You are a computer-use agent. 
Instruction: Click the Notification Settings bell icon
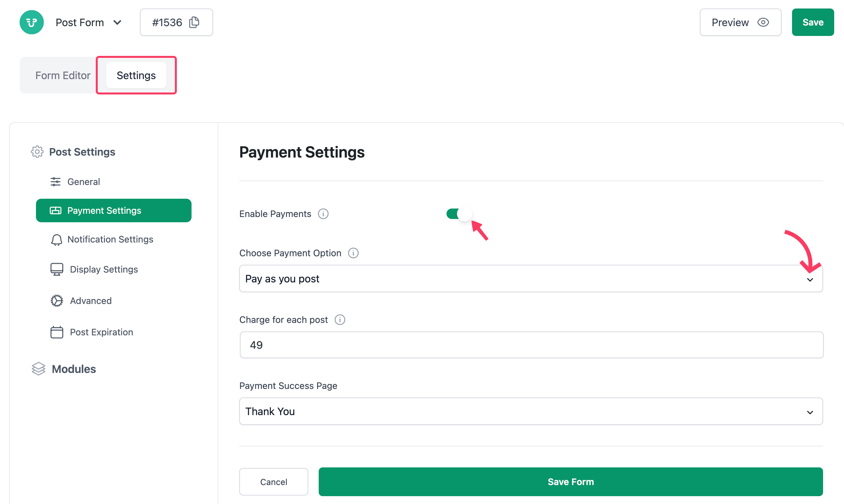(x=56, y=240)
